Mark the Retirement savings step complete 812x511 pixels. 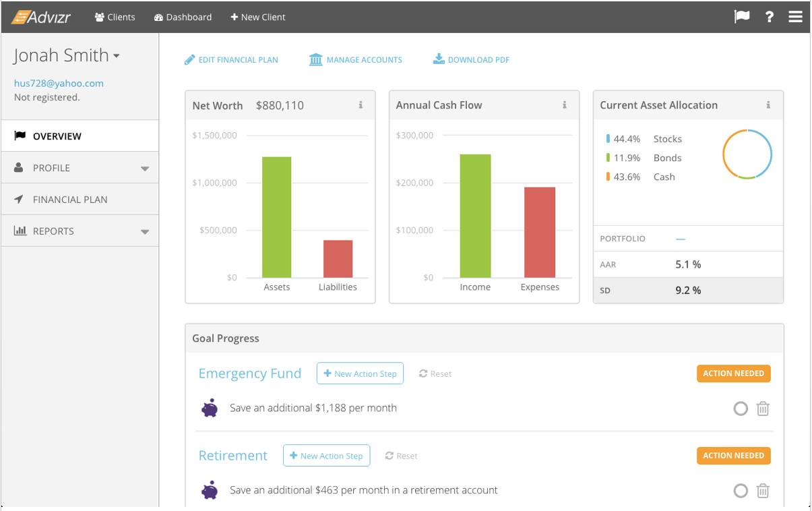pos(740,491)
